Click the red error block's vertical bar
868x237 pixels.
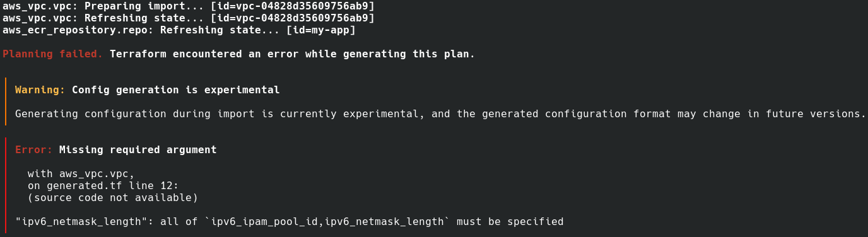click(x=6, y=187)
